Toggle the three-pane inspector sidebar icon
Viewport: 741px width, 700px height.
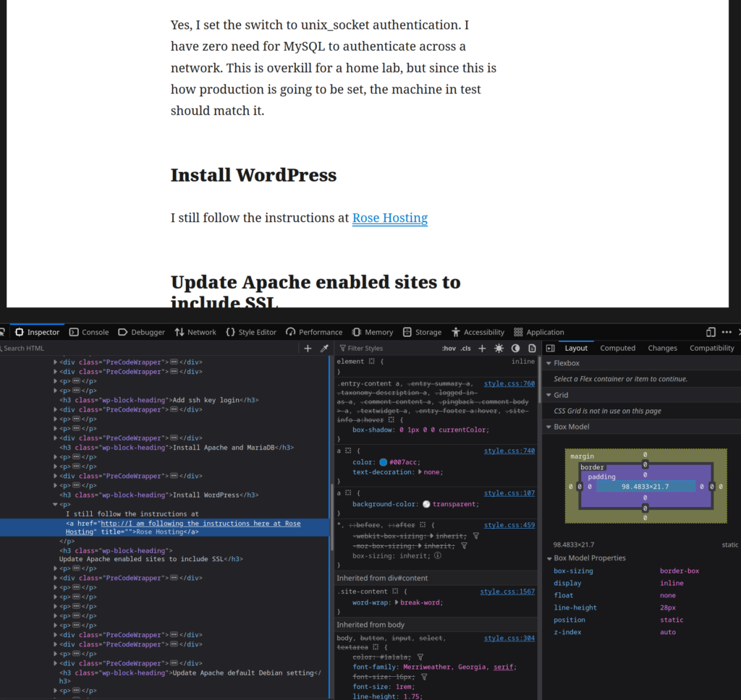551,348
